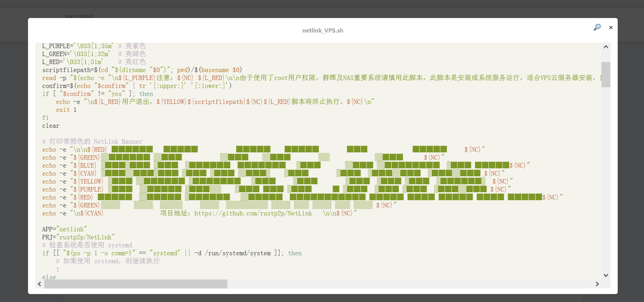Click the L_GREEN variable definition line
644x302 pixels.
(94, 54)
